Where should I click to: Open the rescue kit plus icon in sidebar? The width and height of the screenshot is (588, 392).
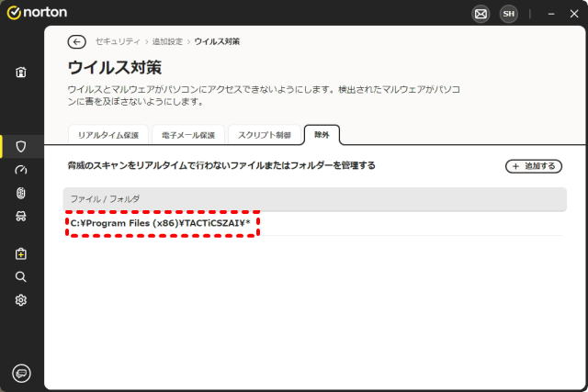tap(21, 253)
